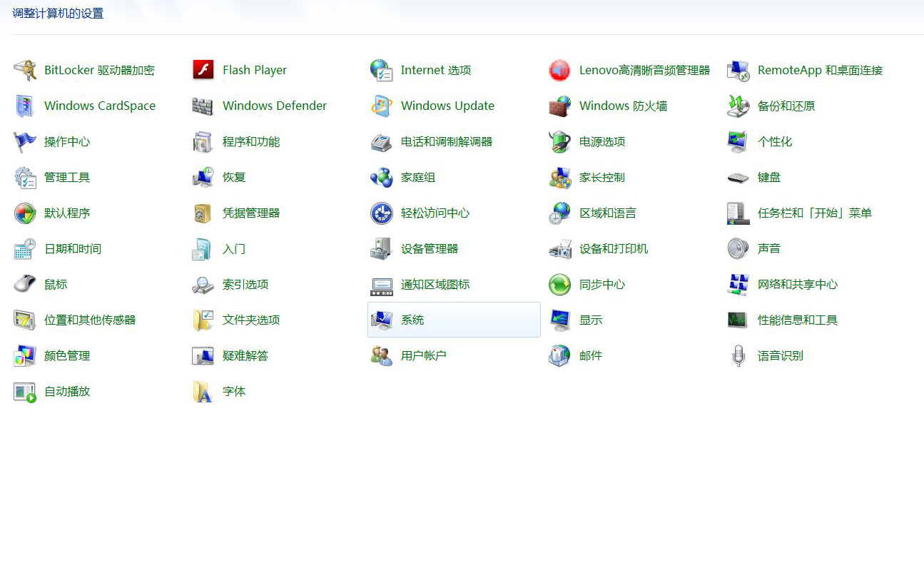Viewport: 924px width, 573px height.
Task: Open the RemoteApp 和桌面连接 icon
Action: (x=738, y=70)
